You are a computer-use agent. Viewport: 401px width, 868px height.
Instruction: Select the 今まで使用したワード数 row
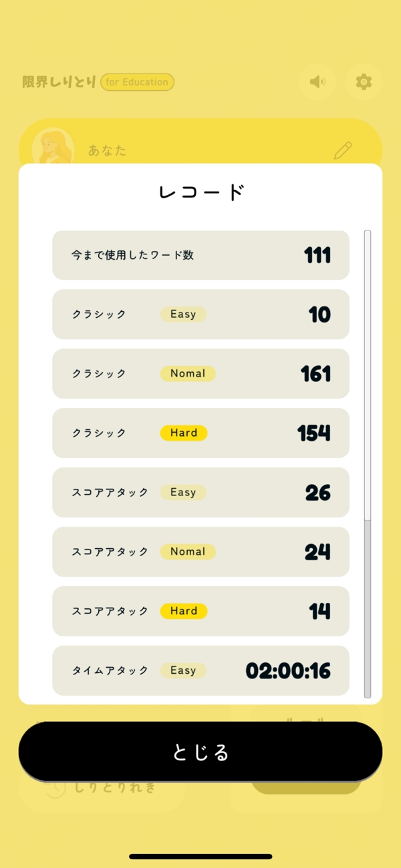pyautogui.click(x=200, y=255)
